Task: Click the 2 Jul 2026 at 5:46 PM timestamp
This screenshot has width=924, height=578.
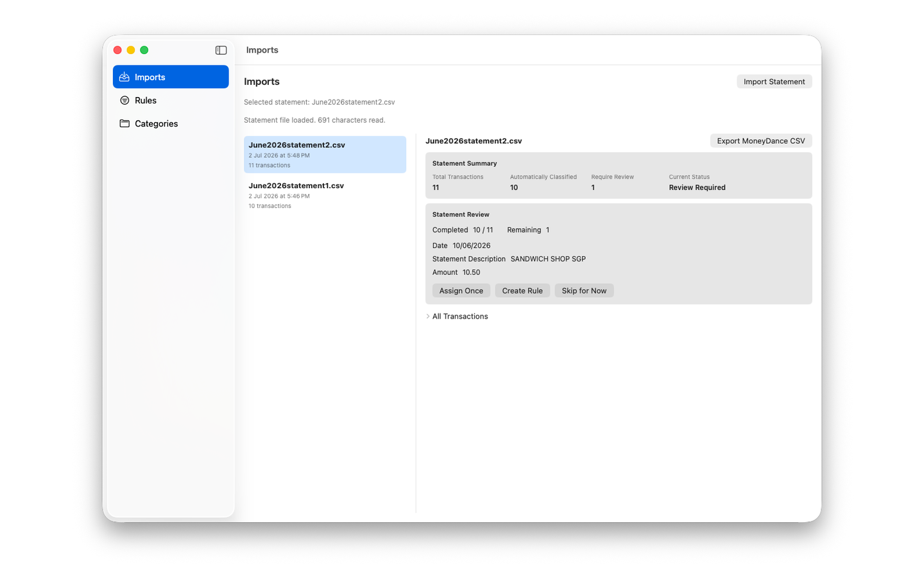Action: pyautogui.click(x=279, y=196)
